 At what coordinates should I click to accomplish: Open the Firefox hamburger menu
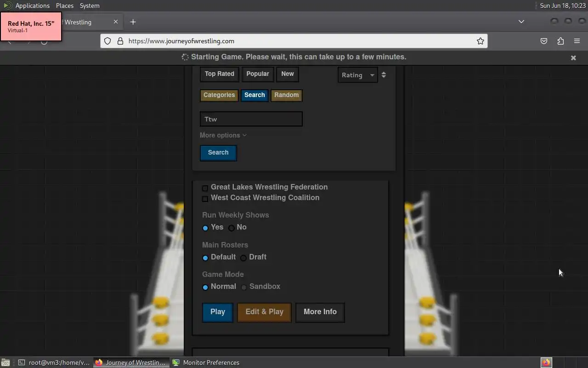577,41
